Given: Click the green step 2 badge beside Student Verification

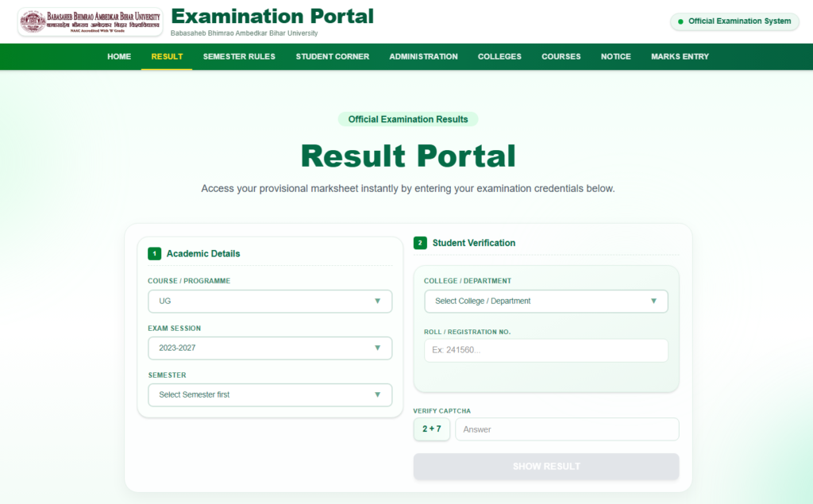Looking at the screenshot, I should (x=420, y=243).
